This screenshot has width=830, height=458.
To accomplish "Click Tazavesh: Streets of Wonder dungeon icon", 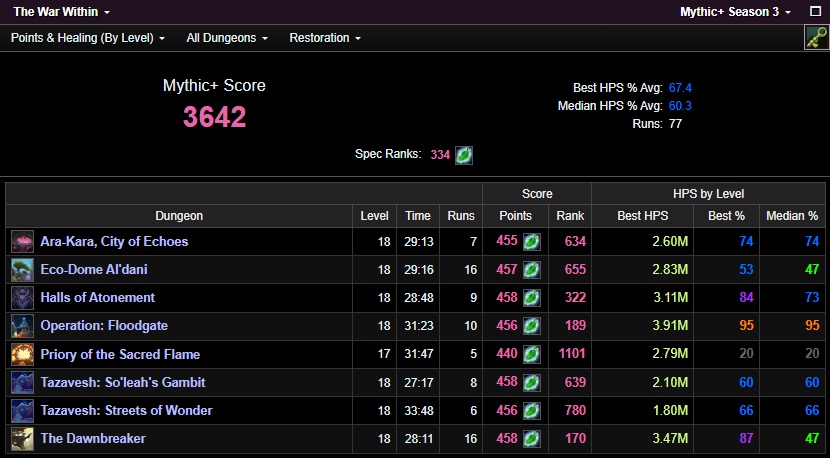I will [22, 410].
